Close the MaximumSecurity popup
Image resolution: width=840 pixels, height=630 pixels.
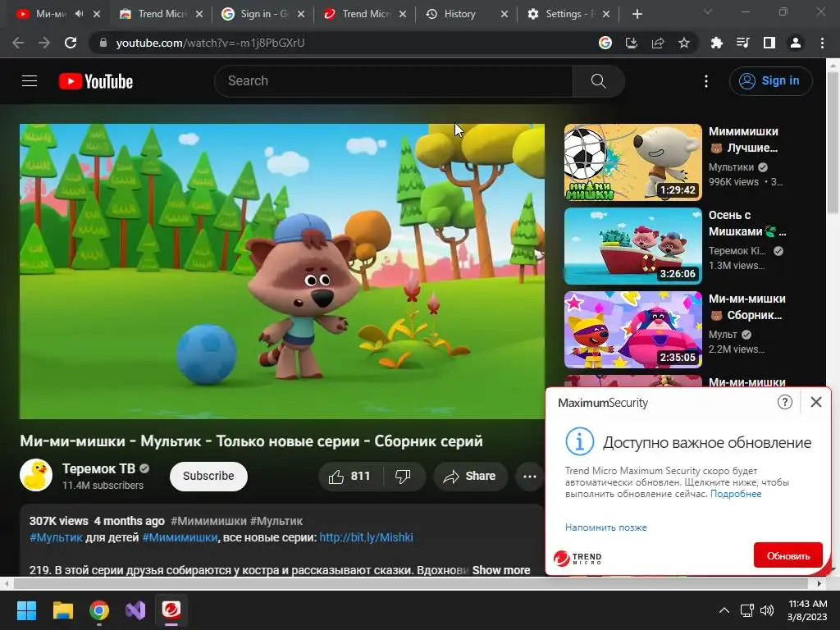pos(816,402)
